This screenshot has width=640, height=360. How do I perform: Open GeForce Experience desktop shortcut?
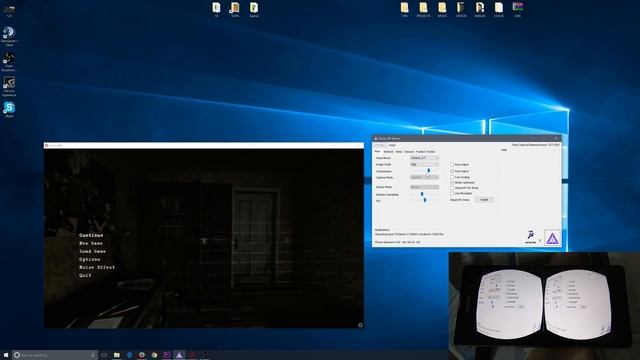coord(9,87)
